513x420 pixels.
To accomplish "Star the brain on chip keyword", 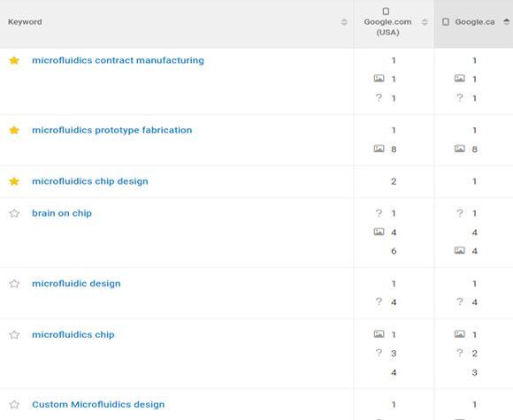I will click(x=14, y=214).
